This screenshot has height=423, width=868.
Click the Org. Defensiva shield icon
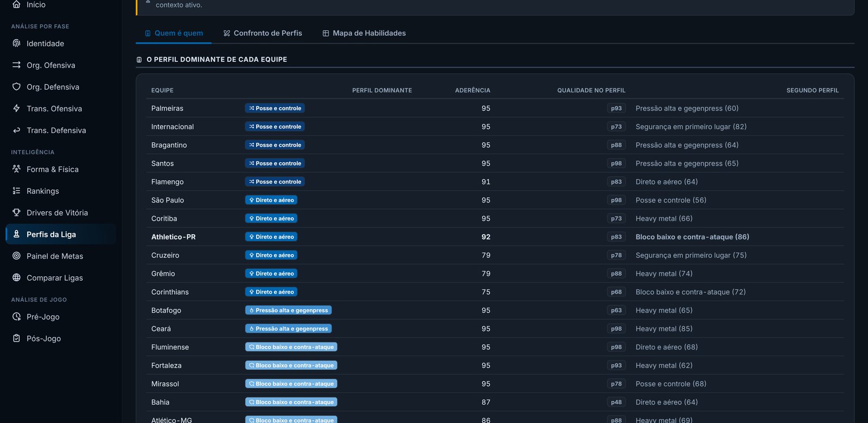pos(16,87)
